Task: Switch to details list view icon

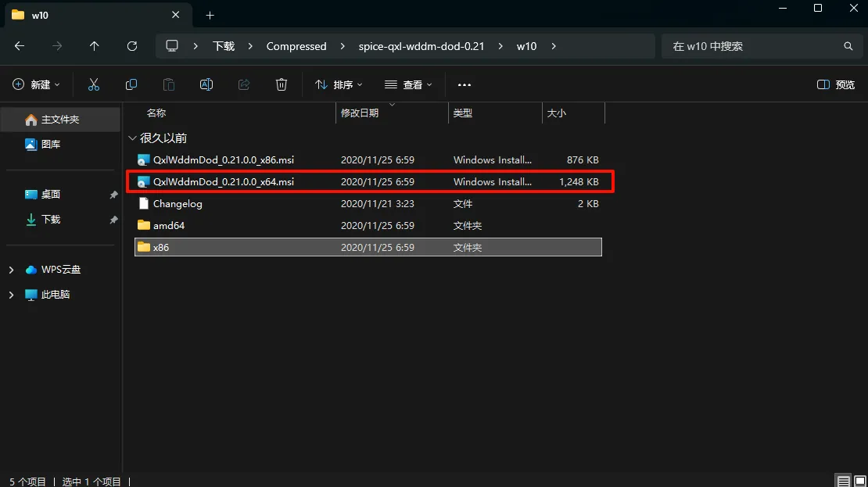Action: [843, 481]
